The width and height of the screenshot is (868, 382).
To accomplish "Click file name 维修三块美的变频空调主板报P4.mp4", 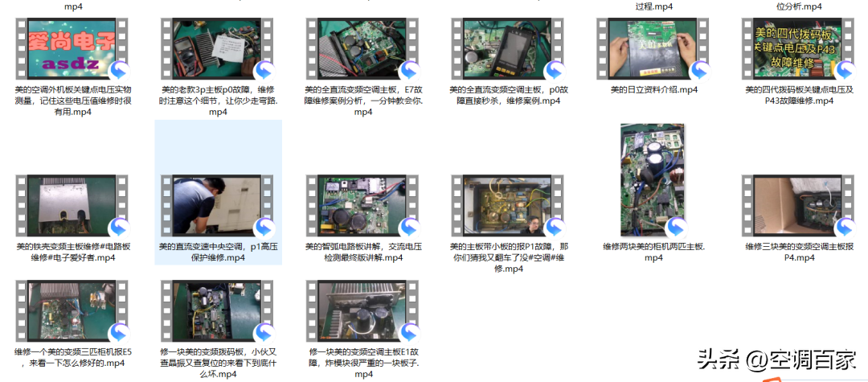I will coord(798,252).
